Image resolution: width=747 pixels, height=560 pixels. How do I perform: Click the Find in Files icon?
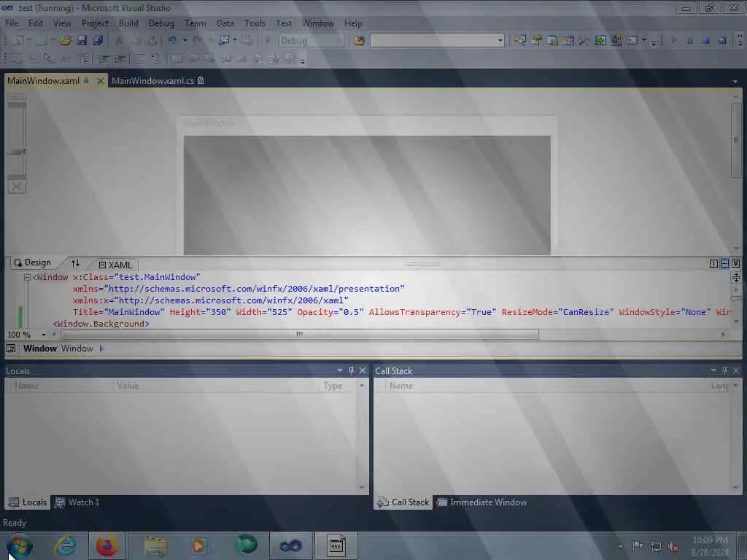(359, 41)
